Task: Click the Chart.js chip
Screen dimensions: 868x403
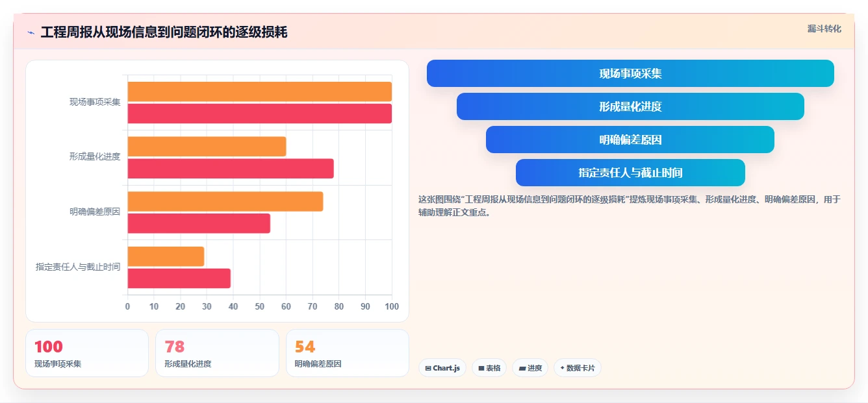Action: 442,368
